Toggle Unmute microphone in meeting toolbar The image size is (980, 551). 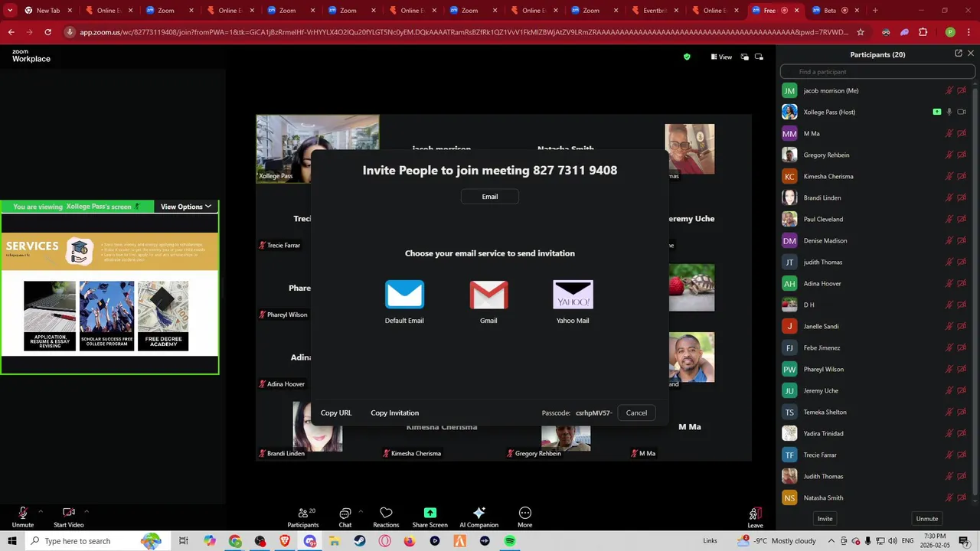coord(23,516)
